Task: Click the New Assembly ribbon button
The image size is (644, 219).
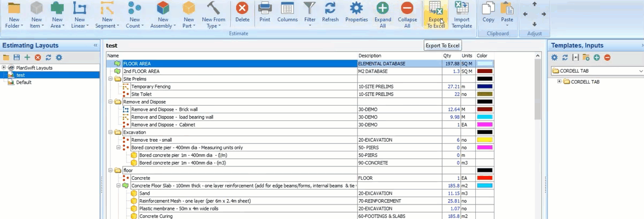Action: [x=162, y=15]
